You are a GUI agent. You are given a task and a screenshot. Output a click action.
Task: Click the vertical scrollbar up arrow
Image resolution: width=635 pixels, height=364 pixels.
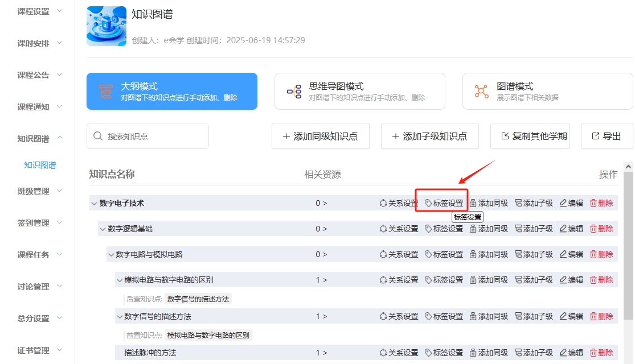pos(629,167)
